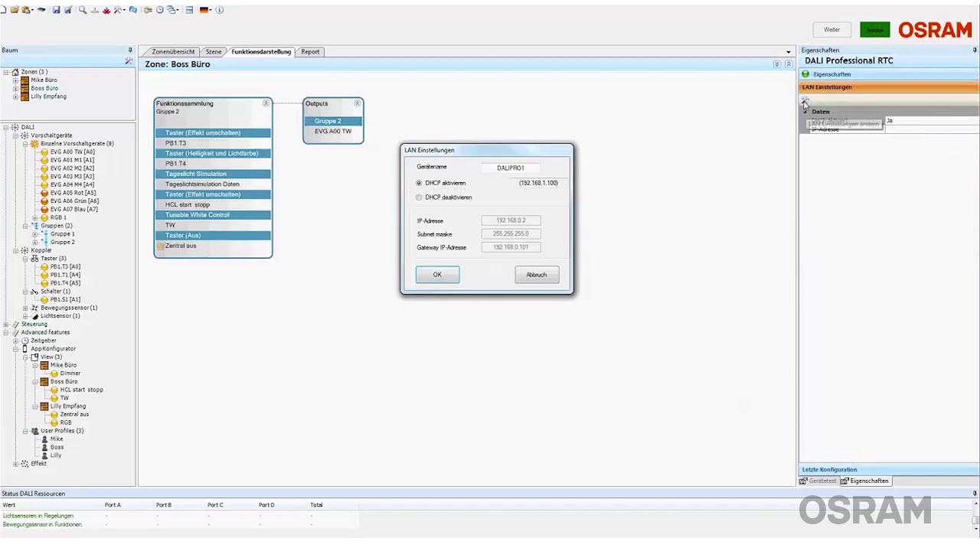Image resolution: width=980 pixels, height=551 pixels.
Task: Switch to the Szene tab
Action: (214, 51)
